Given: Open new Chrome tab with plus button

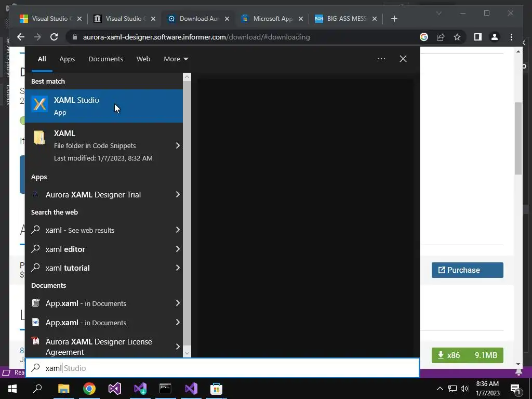Looking at the screenshot, I should pos(394,19).
